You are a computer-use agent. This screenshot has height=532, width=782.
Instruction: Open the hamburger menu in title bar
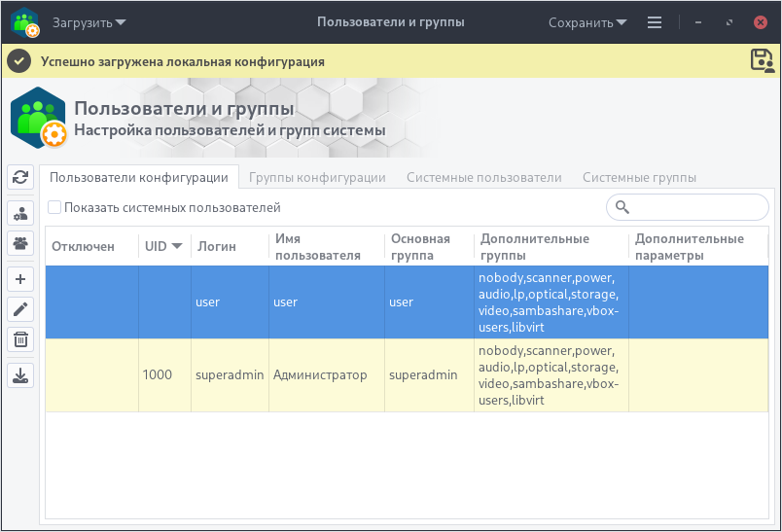(x=655, y=22)
